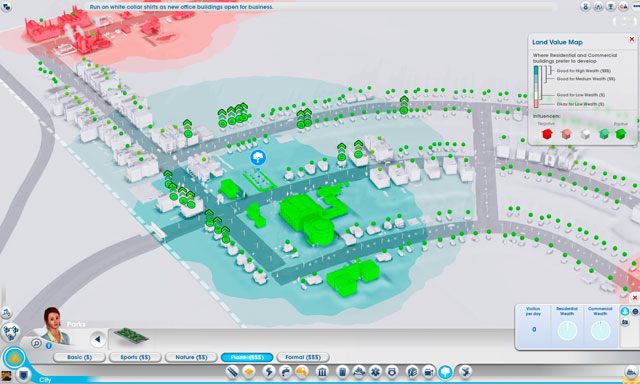Open the Water faucet menu
The height and width of the screenshot is (384, 640).
(x=285, y=372)
